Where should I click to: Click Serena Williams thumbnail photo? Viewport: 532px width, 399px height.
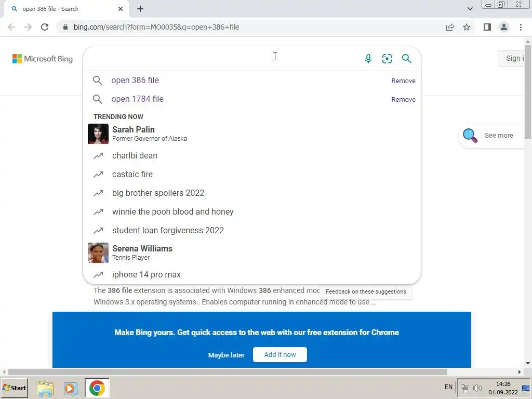[98, 253]
